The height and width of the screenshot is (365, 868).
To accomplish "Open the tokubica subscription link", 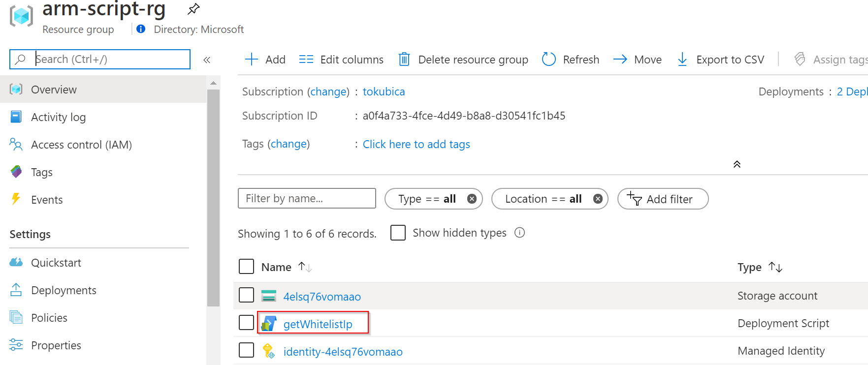I will click(384, 91).
